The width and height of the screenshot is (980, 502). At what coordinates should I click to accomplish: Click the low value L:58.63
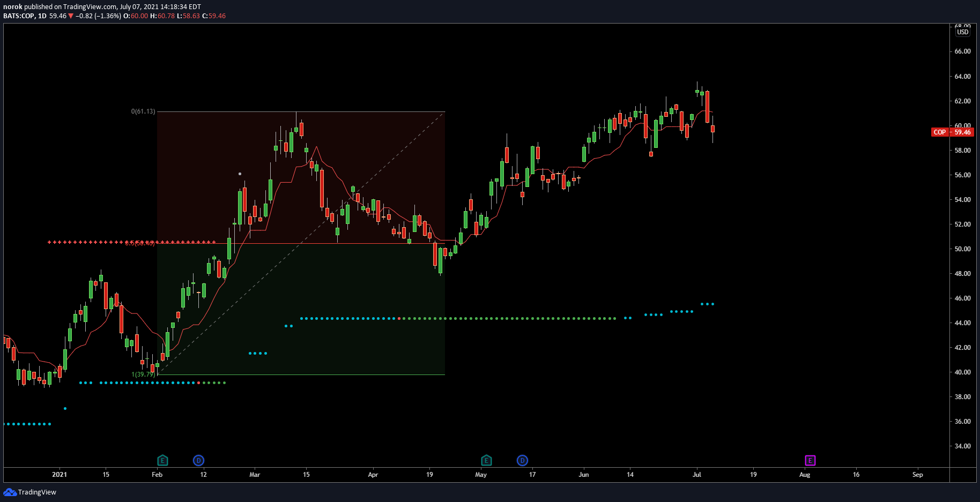pyautogui.click(x=188, y=16)
